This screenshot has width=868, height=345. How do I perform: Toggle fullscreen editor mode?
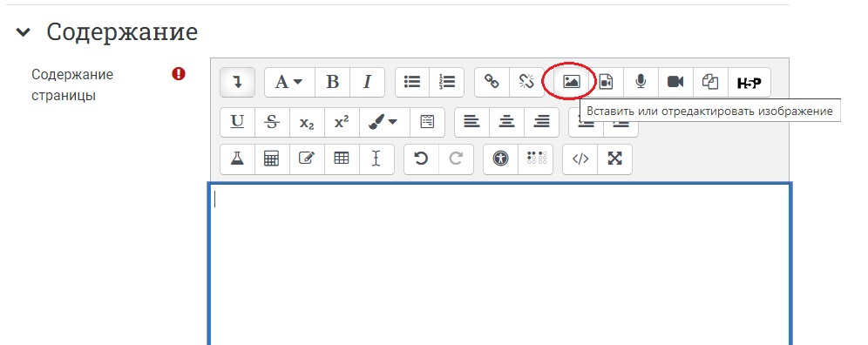615,159
